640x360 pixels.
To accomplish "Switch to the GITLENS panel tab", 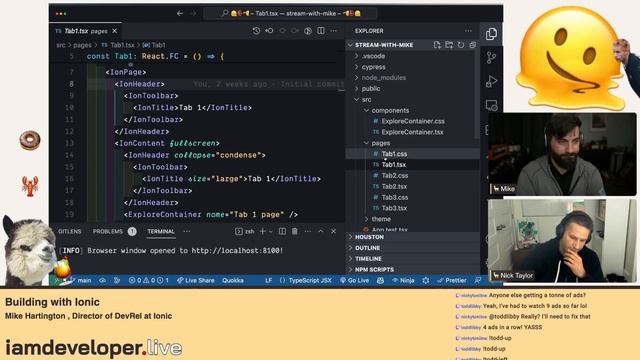I will click(69, 231).
